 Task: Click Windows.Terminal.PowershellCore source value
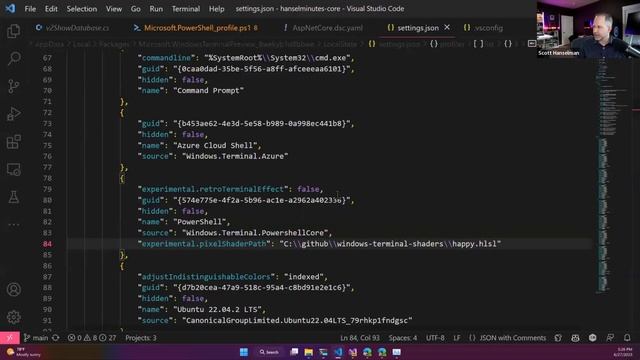point(255,233)
